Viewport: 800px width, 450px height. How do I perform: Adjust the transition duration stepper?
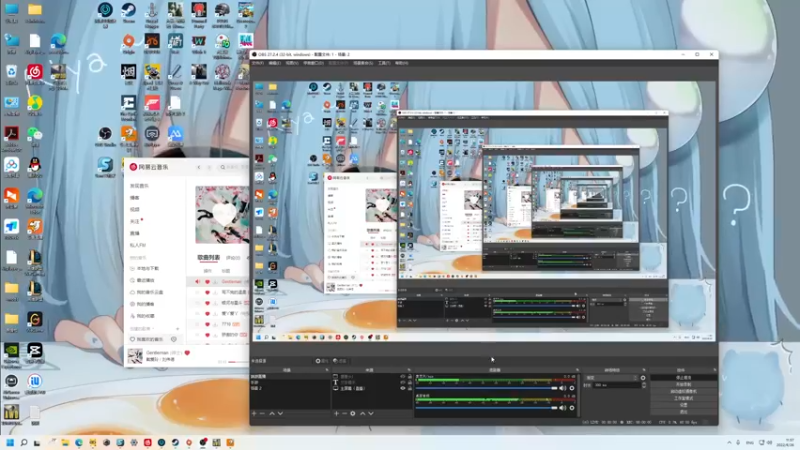(644, 385)
